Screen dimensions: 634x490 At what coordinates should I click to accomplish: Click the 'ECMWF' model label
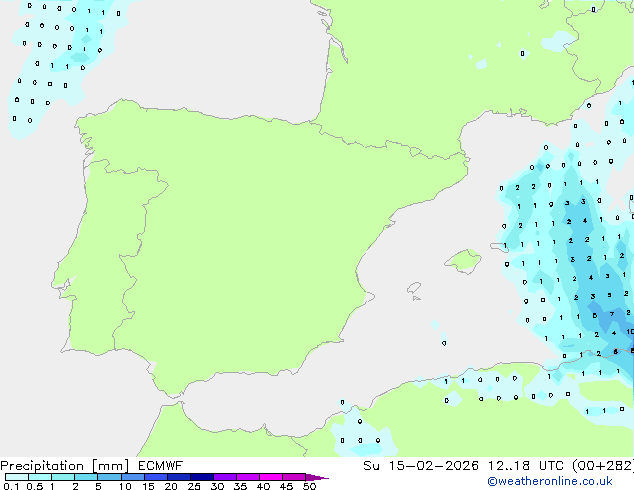(x=161, y=466)
